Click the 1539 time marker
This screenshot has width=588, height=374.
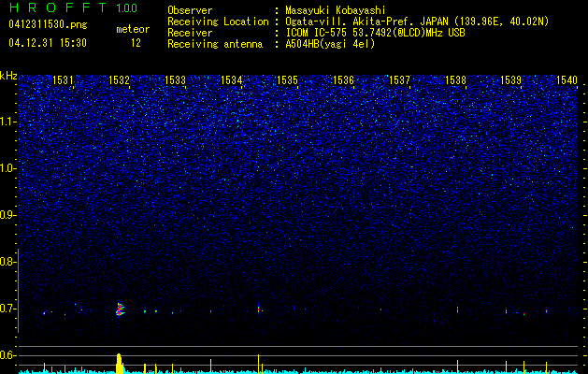tap(511, 79)
